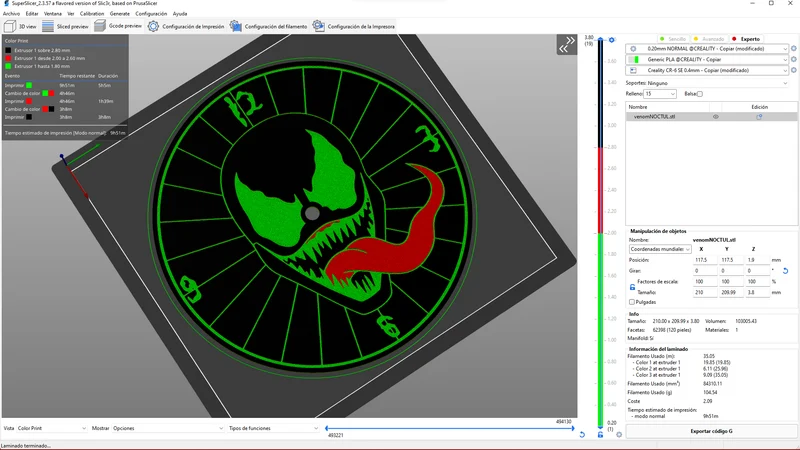Toggle the scale factor lock icon
This screenshot has height=450, width=800.
tap(632, 287)
